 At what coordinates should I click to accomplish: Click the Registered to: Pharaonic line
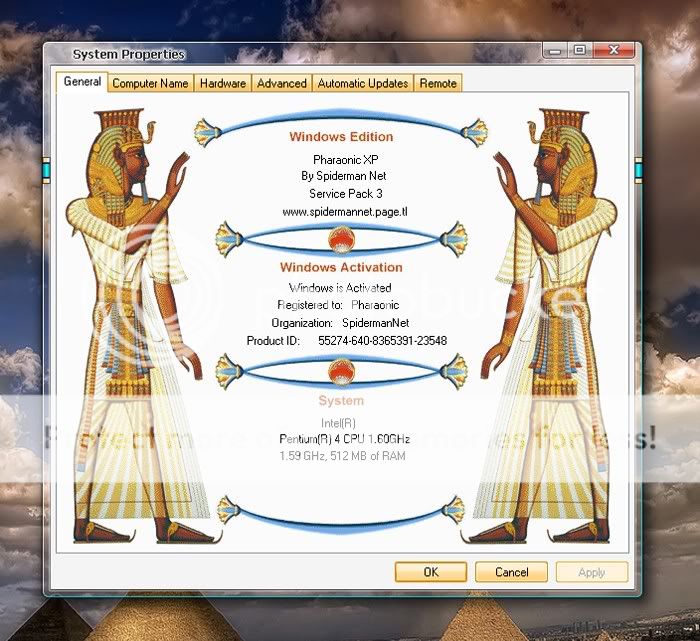(338, 305)
